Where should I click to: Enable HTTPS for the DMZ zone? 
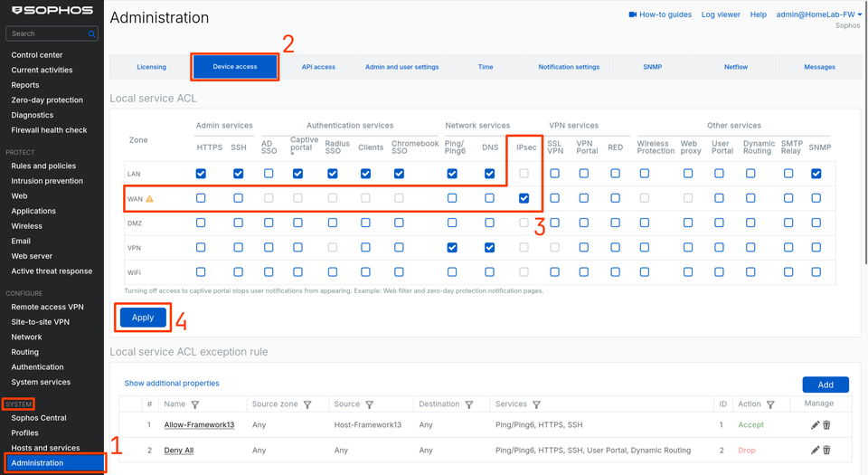coord(201,223)
